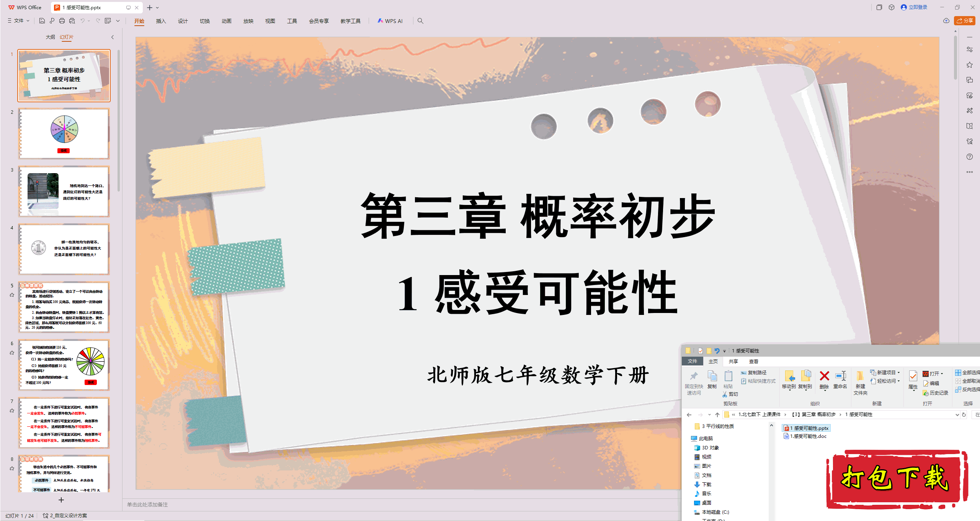The image size is (980, 521).
Task: Click the more options ellipsis in right sidebar
Action: click(969, 172)
